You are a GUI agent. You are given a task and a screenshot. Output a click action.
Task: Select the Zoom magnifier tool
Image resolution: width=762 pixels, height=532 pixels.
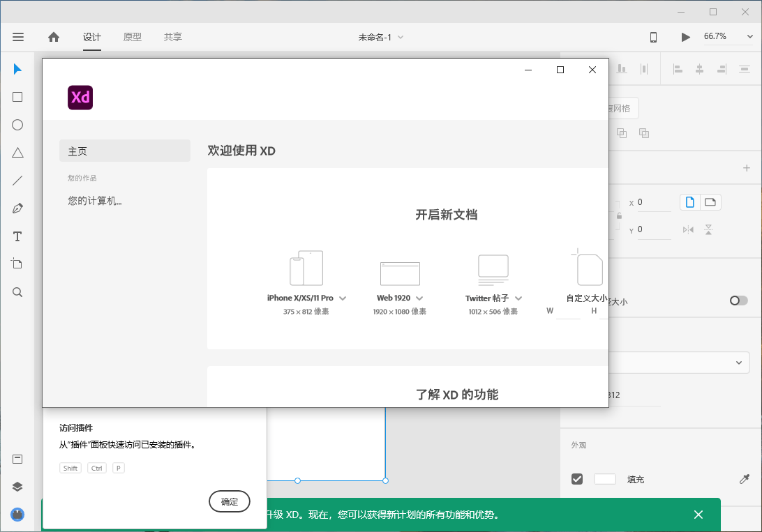click(x=17, y=292)
